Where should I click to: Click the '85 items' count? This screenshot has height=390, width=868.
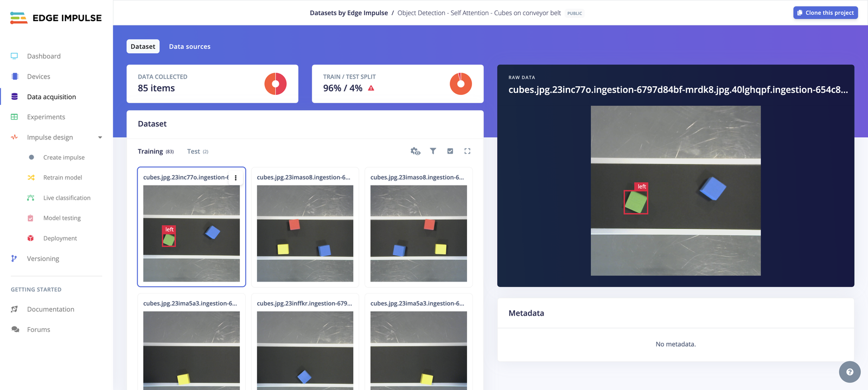(156, 88)
